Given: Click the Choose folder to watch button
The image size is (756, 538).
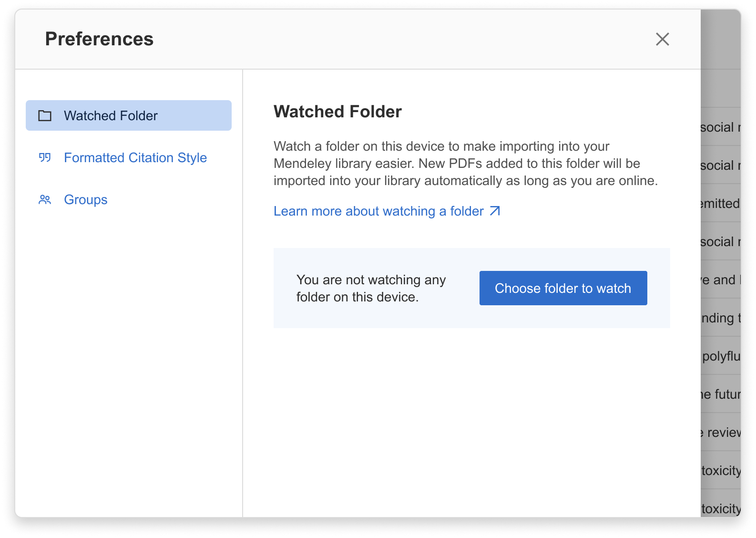Looking at the screenshot, I should point(563,288).
